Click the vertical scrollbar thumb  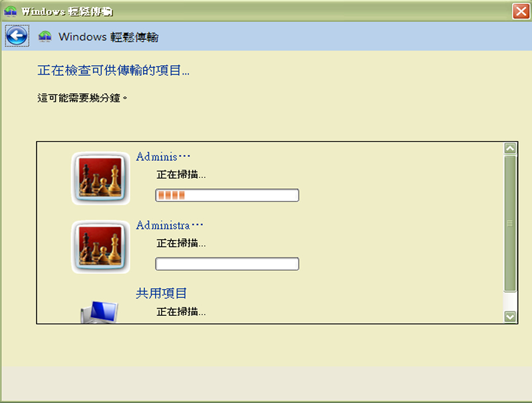tap(510, 223)
